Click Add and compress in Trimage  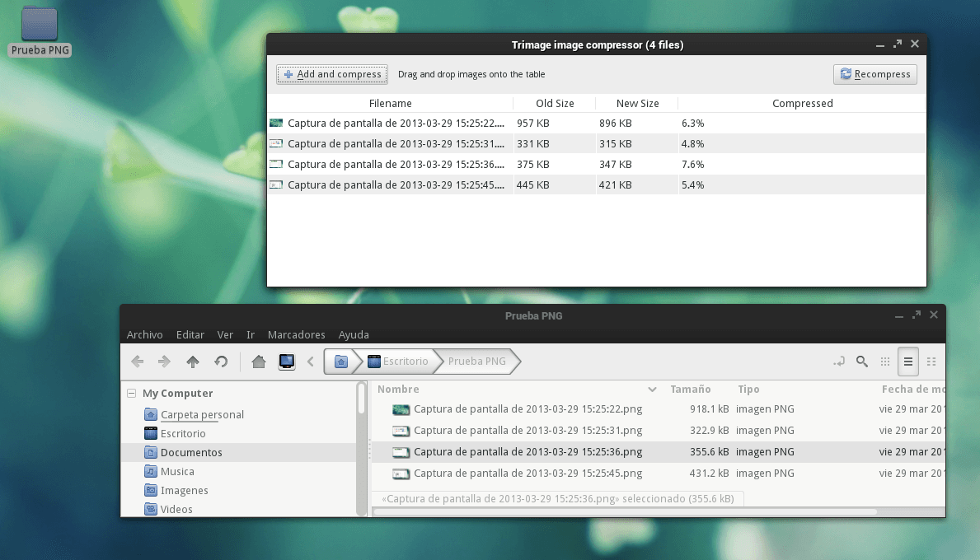[x=331, y=74]
